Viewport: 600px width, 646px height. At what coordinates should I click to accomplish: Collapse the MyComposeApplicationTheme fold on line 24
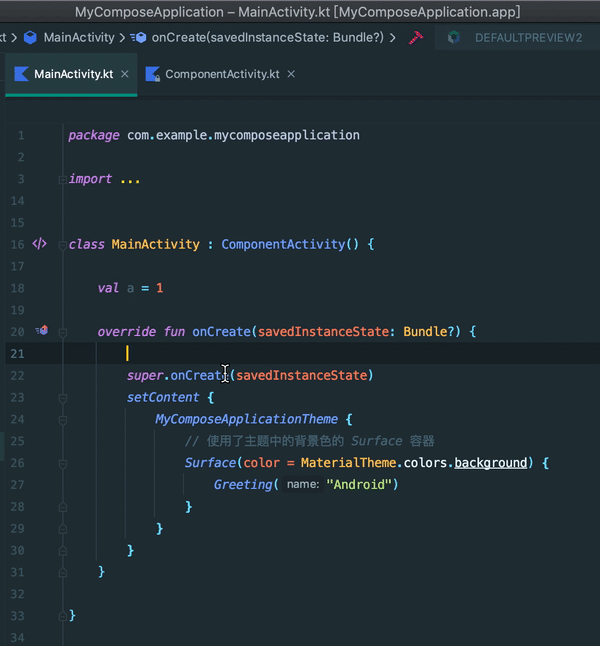pos(63,420)
